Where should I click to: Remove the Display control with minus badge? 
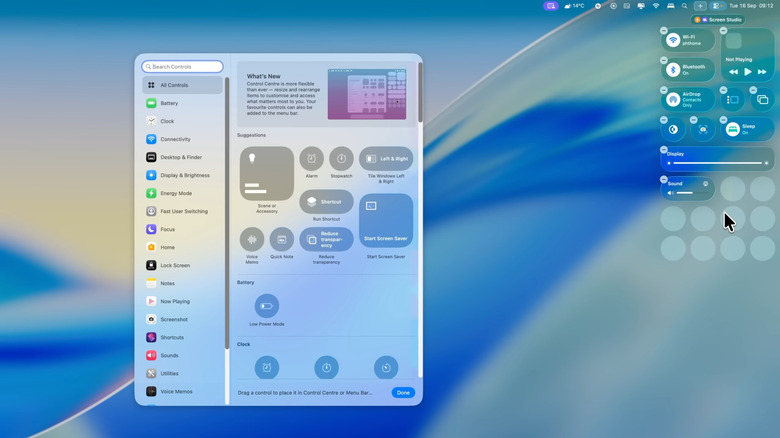pos(664,150)
